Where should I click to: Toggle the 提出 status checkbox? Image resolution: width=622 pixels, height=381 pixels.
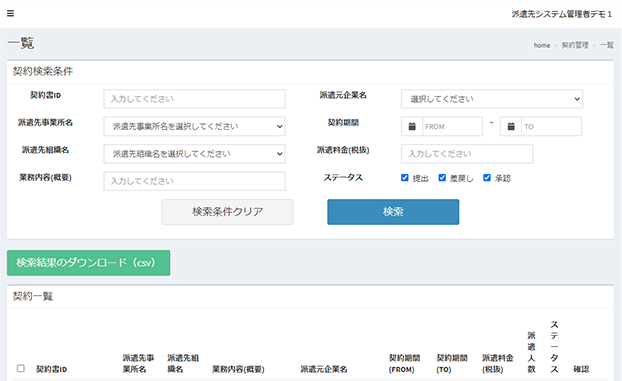pyautogui.click(x=405, y=178)
